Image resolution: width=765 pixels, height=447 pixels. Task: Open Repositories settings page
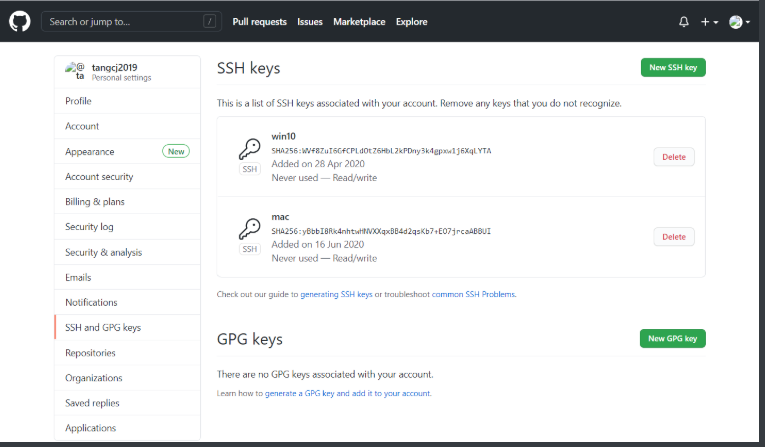click(127, 353)
